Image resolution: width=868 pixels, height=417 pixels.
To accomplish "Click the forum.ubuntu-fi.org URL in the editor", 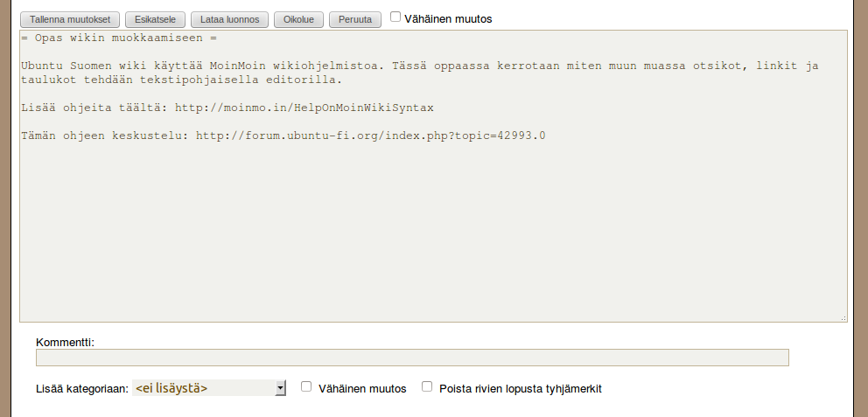I will 370,136.
